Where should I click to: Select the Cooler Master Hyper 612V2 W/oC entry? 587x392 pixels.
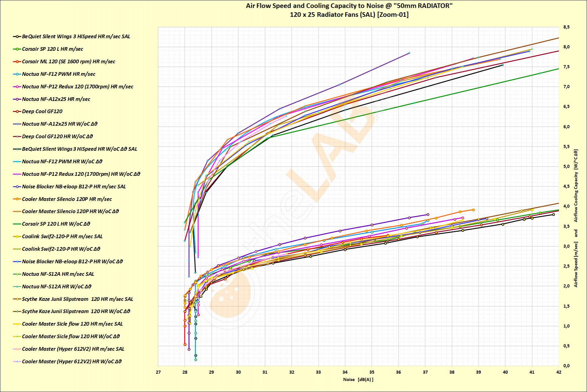(72, 361)
